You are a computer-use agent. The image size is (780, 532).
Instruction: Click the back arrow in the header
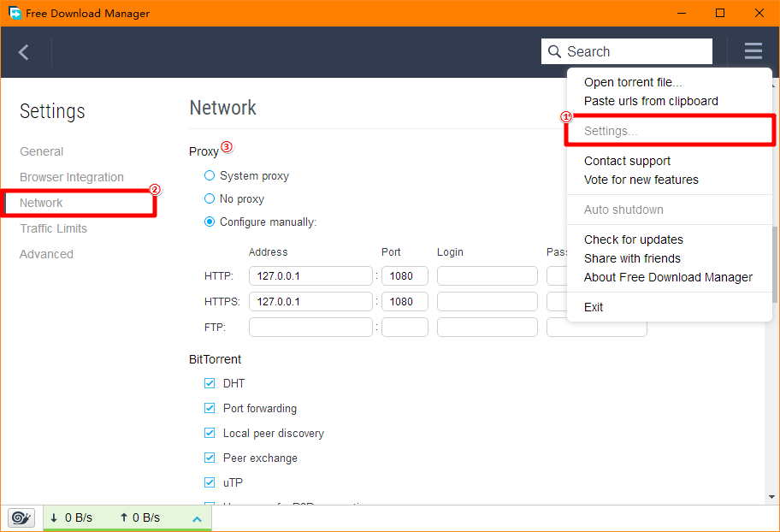(x=23, y=52)
